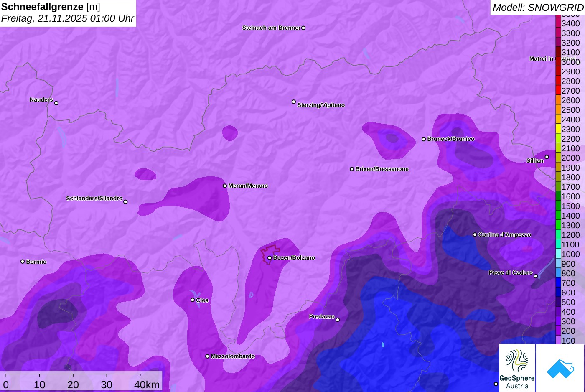Click the 1000 m legend color swatch
This screenshot has height=392, width=585.
coord(558,254)
